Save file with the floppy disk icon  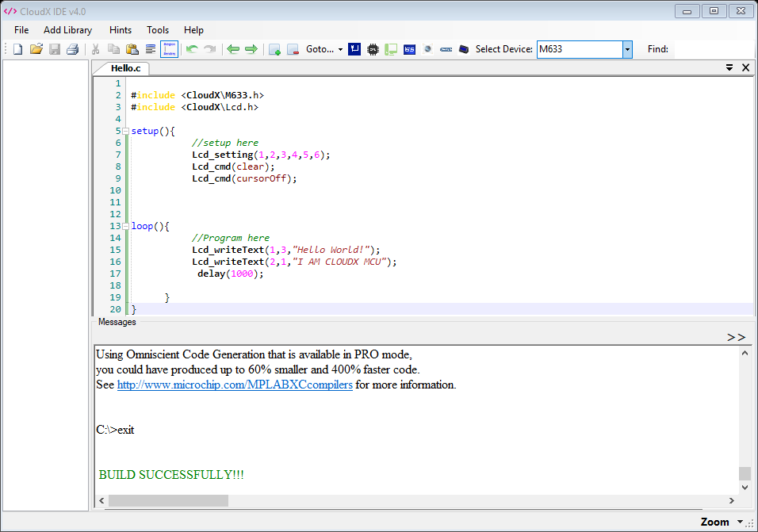[55, 49]
